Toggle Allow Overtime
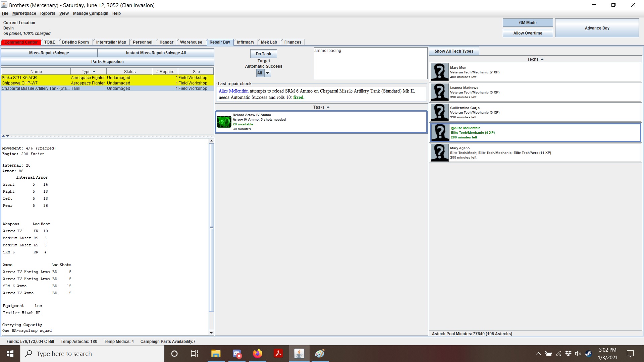644x362 pixels. [527, 33]
